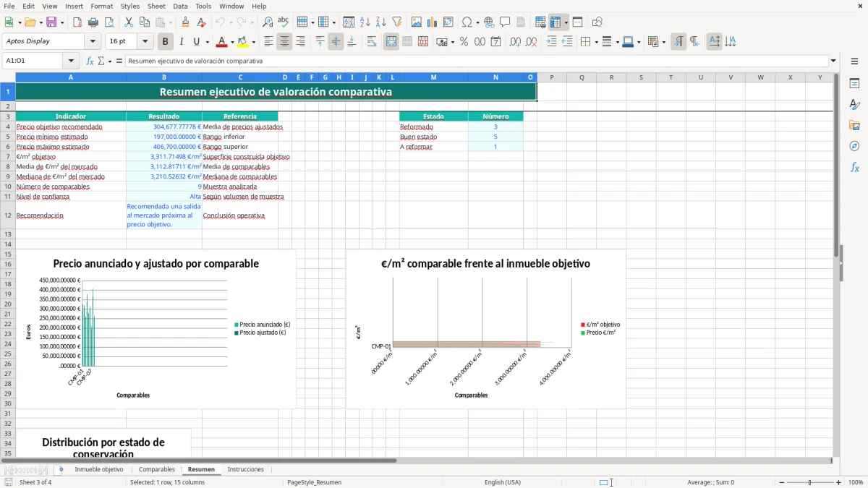Open the Format menu
The height and width of the screenshot is (488, 868).
(101, 6)
